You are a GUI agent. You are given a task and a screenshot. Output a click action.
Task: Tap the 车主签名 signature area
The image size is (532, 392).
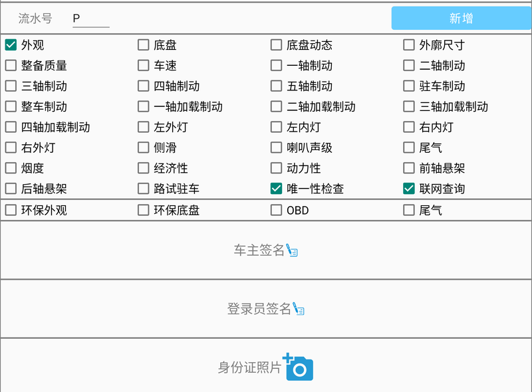tap(266, 250)
